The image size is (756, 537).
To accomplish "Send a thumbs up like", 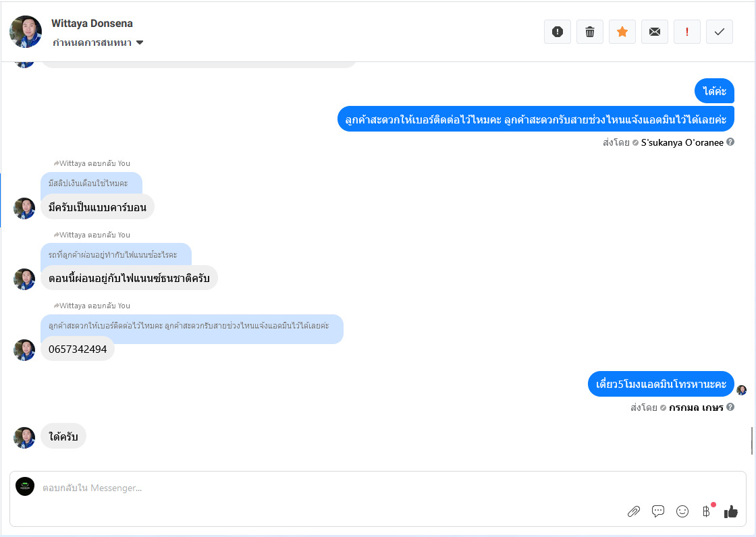I will [731, 511].
